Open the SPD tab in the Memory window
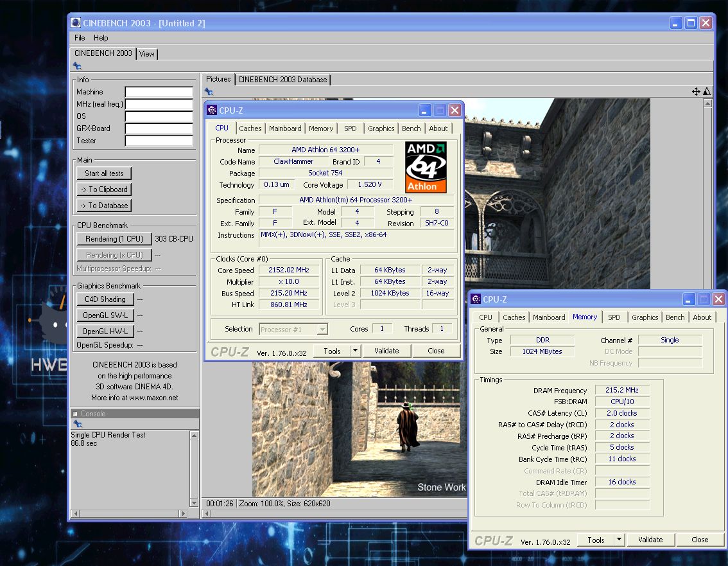 (x=614, y=317)
